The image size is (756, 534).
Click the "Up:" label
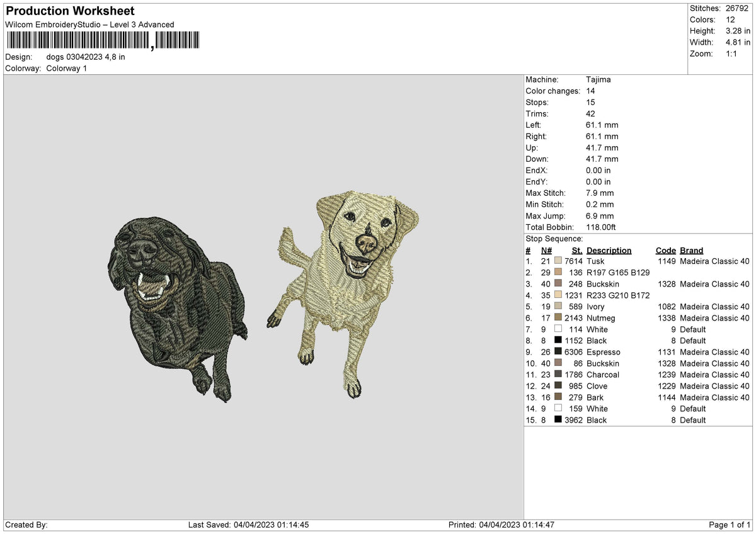(532, 147)
